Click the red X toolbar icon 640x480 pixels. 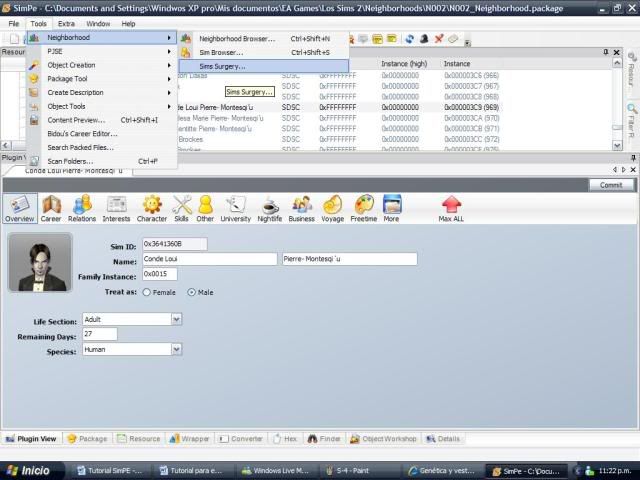click(x=439, y=39)
